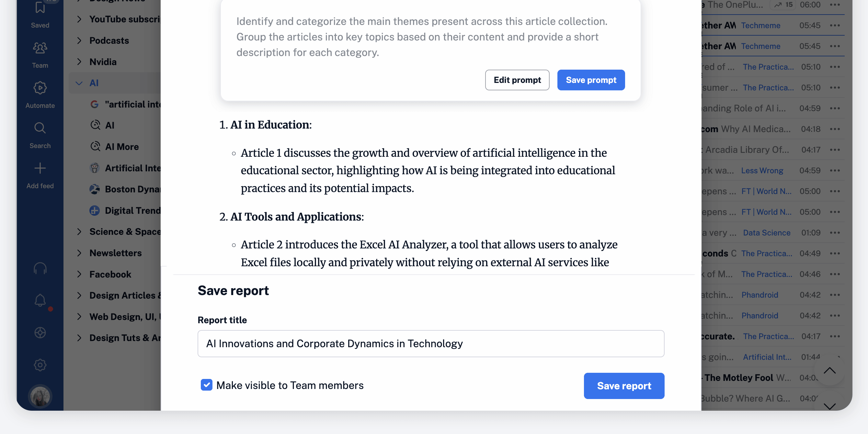Image resolution: width=868 pixels, height=434 pixels.
Task: Select the AI More feed
Action: pyautogui.click(x=122, y=147)
